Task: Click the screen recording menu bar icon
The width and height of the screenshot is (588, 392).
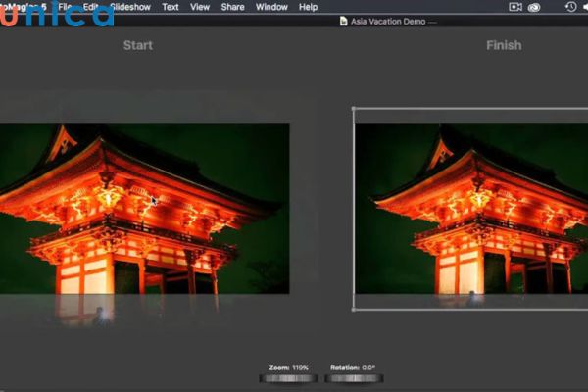Action: [x=515, y=7]
